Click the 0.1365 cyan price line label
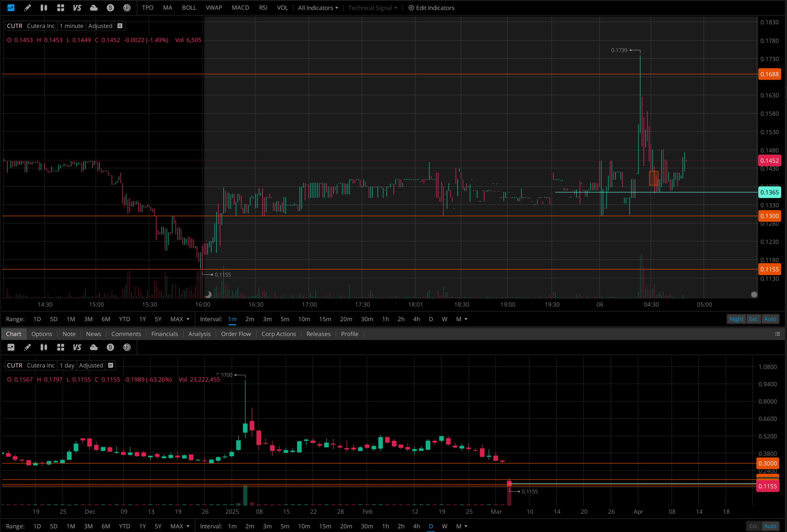This screenshot has width=787, height=532. tap(769, 192)
